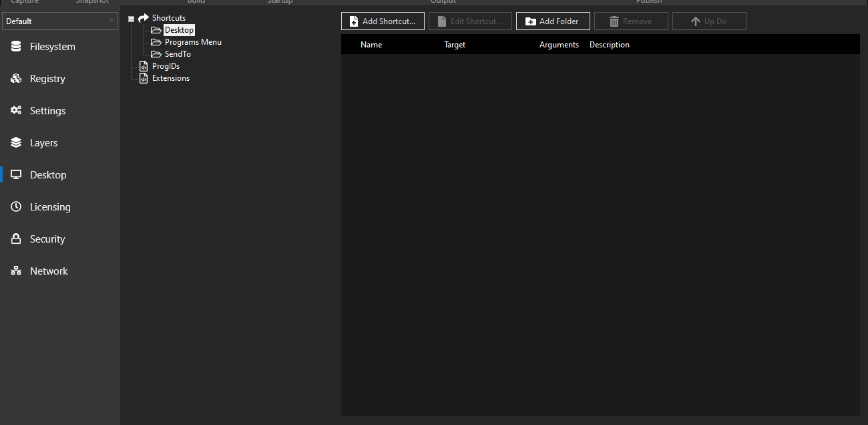Select the Desktop panel icon
The width and height of the screenshot is (868, 425).
point(15,174)
